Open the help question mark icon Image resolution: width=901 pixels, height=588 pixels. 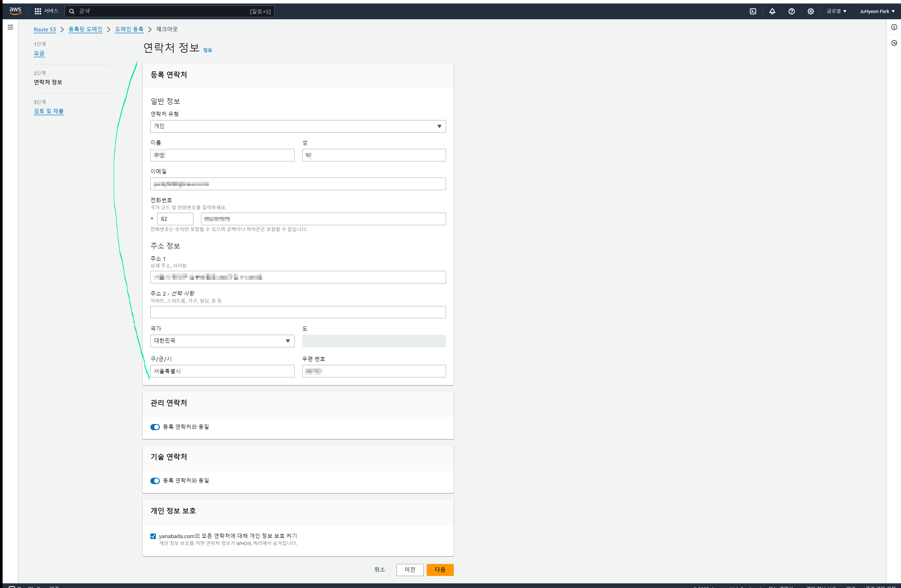click(792, 11)
